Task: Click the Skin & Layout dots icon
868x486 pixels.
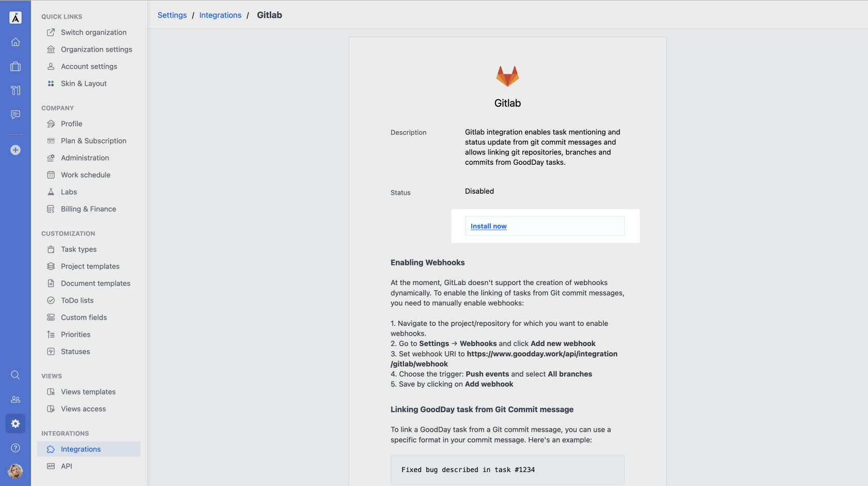Action: (x=51, y=83)
